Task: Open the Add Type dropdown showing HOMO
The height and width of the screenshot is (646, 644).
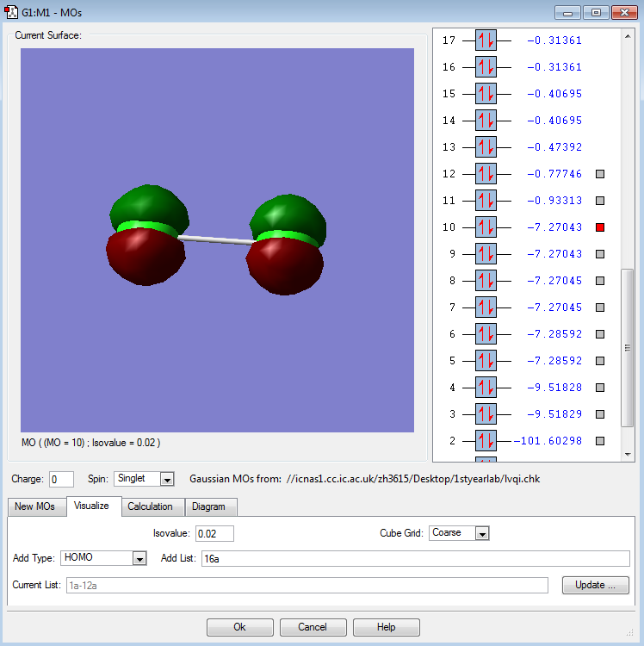Action: [x=103, y=558]
